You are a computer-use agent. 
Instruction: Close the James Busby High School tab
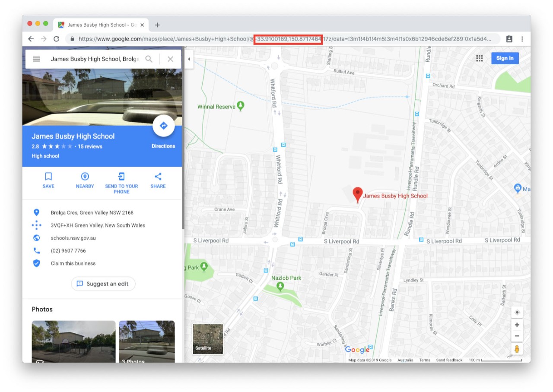142,25
